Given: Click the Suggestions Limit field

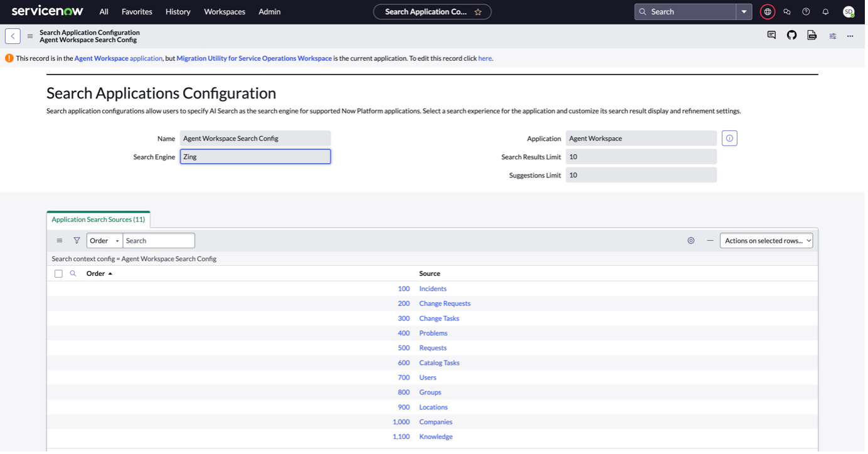Looking at the screenshot, I should [643, 176].
